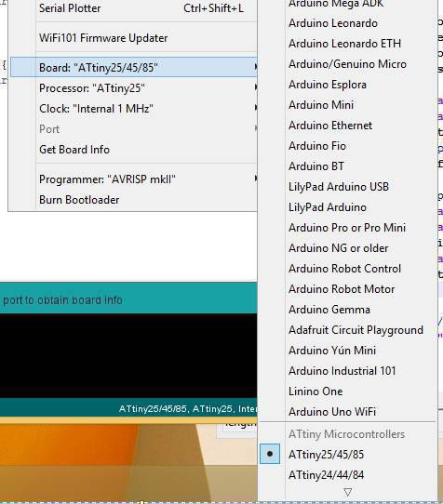Click the selected ATtiny25/45/85 radio entry
This screenshot has width=443, height=504.
coord(347,455)
